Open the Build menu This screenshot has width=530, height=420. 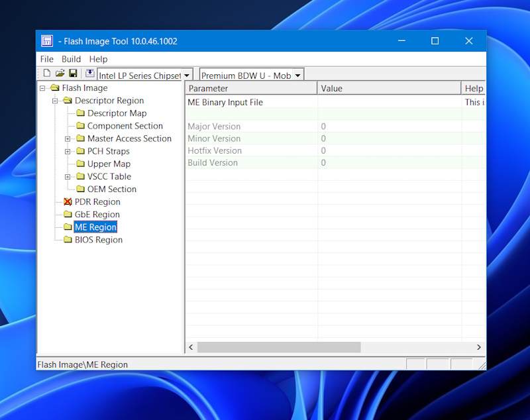(x=71, y=59)
